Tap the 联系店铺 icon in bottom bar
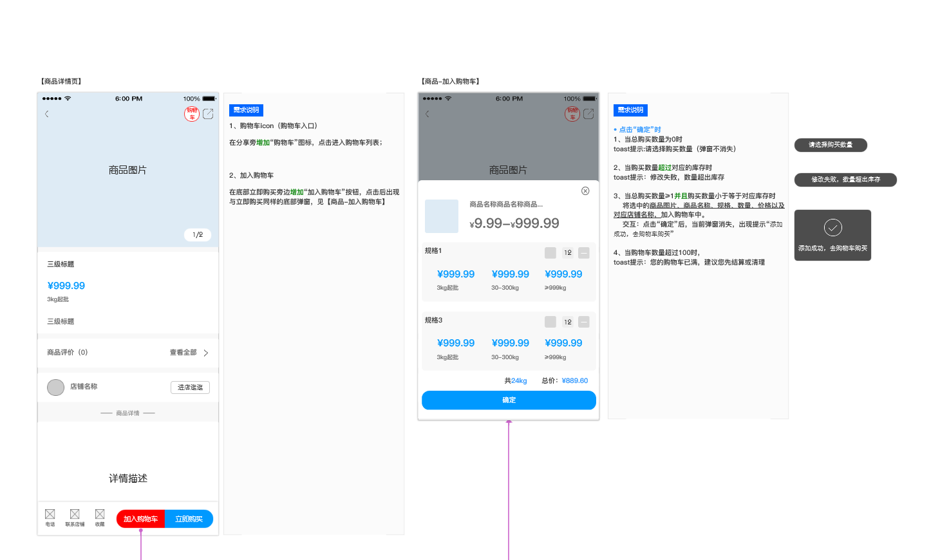This screenshot has width=949, height=560. pyautogui.click(x=75, y=514)
